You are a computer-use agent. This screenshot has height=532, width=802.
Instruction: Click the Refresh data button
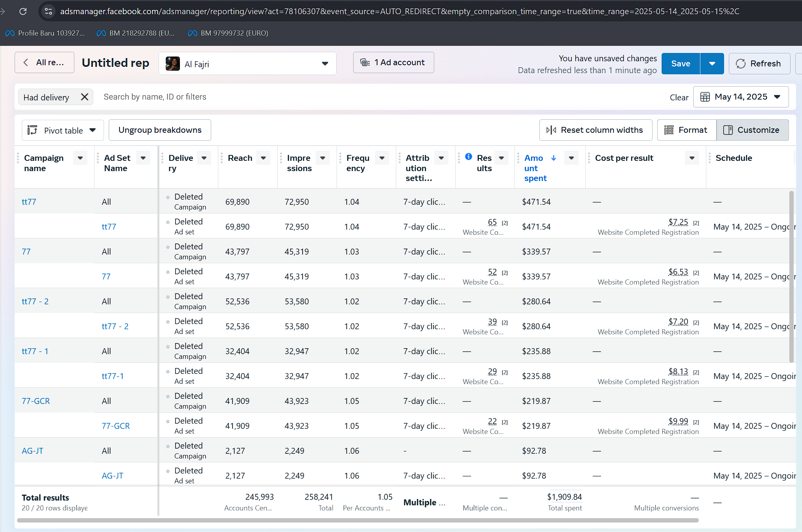coord(759,63)
